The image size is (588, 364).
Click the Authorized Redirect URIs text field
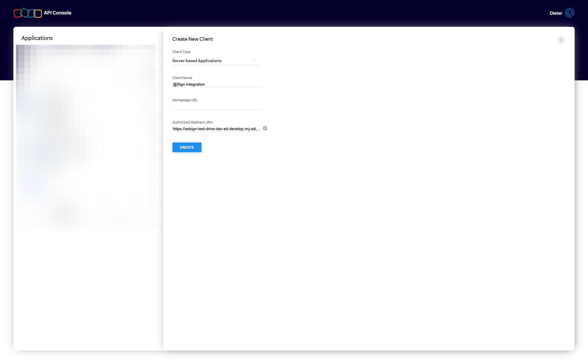pyautogui.click(x=216, y=129)
